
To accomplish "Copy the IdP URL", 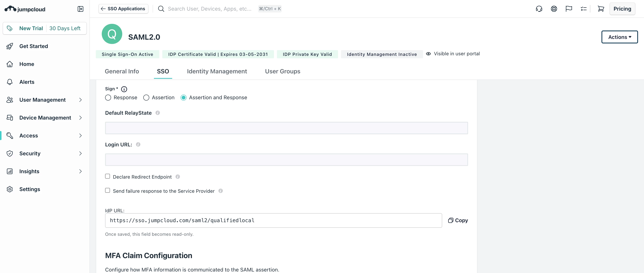I will [x=458, y=220].
